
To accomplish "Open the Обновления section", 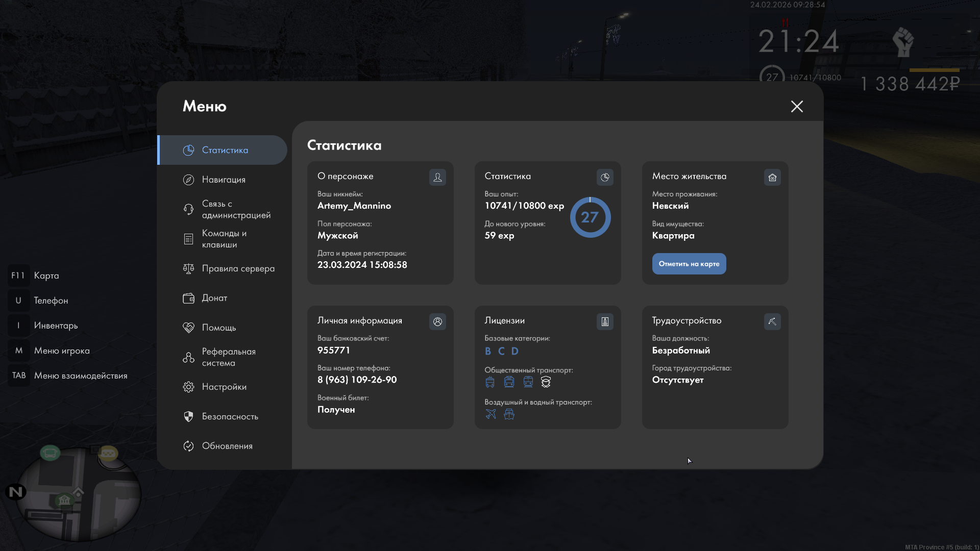I will pyautogui.click(x=227, y=446).
